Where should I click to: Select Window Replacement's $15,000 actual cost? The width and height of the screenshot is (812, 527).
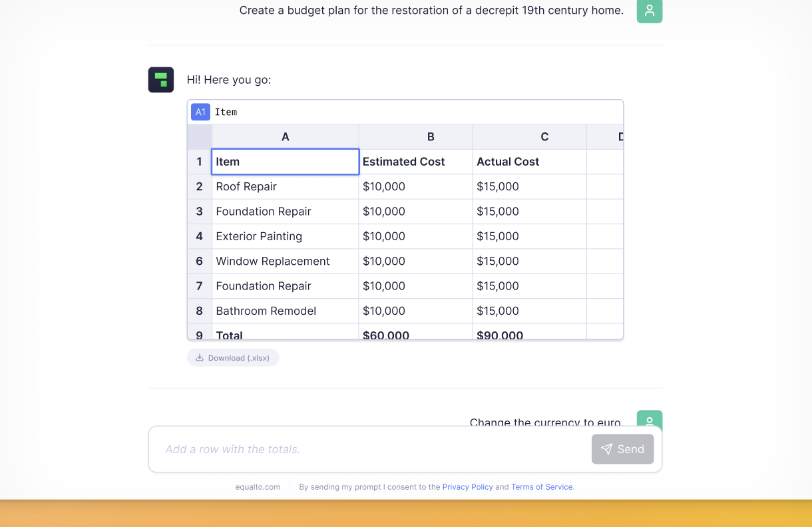point(530,262)
